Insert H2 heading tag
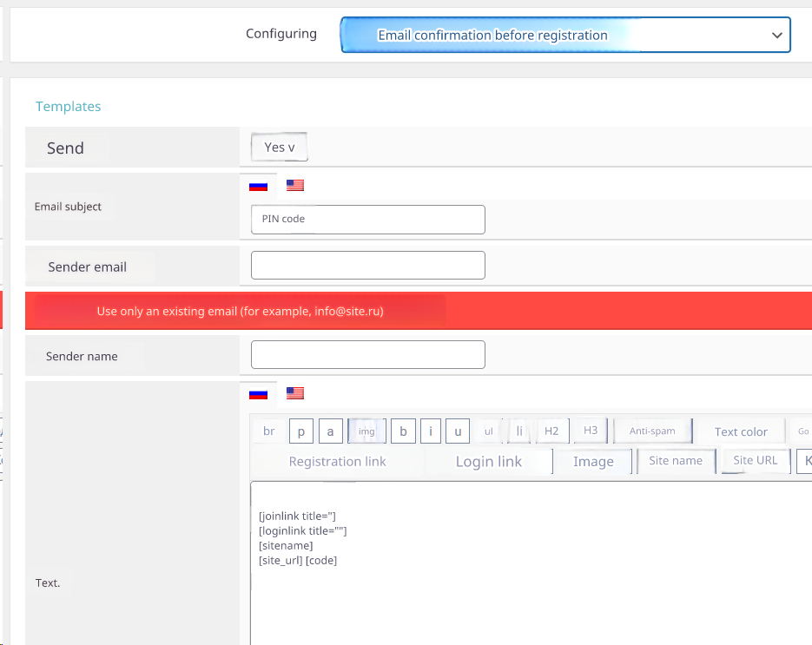This screenshot has height=645, width=812. tap(551, 431)
